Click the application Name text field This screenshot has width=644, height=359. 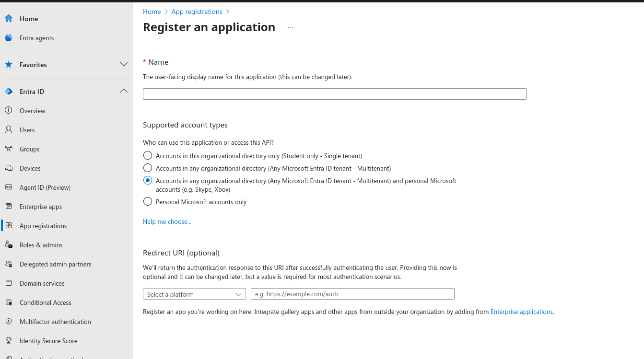point(334,94)
